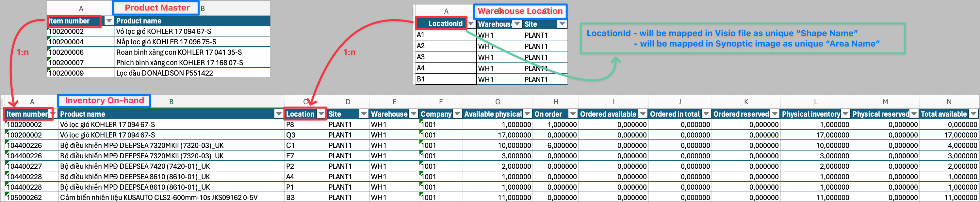Select the Inventory On-hand title text box
The image size is (980, 202).
click(104, 101)
